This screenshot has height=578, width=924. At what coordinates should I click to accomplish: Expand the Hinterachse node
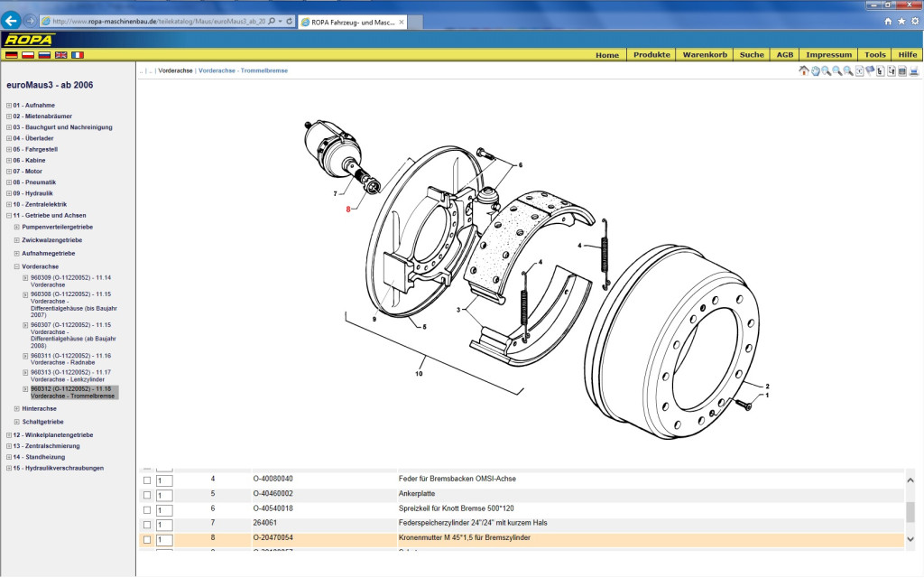point(17,409)
